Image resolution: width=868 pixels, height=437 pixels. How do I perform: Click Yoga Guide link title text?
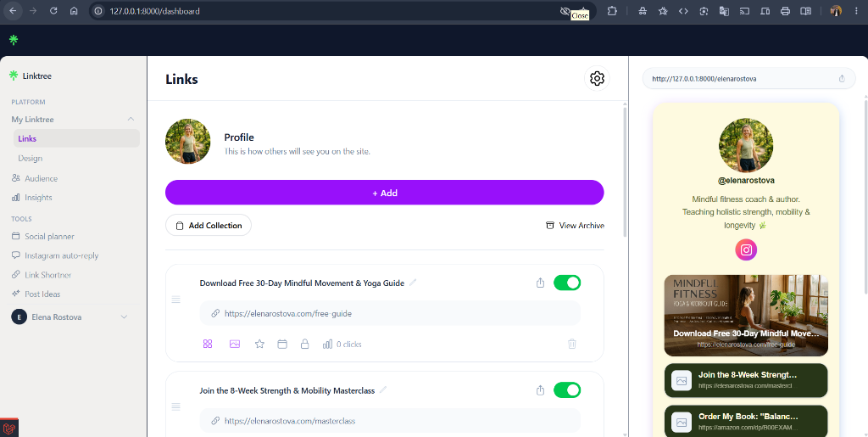pyautogui.click(x=302, y=283)
